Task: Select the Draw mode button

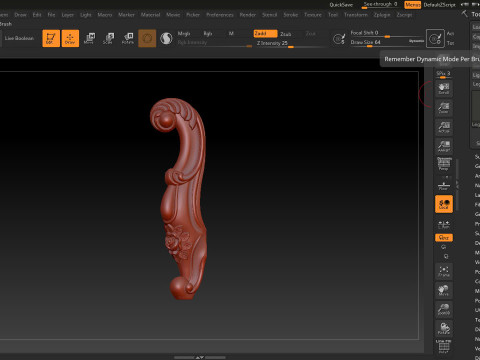Action: (x=70, y=38)
